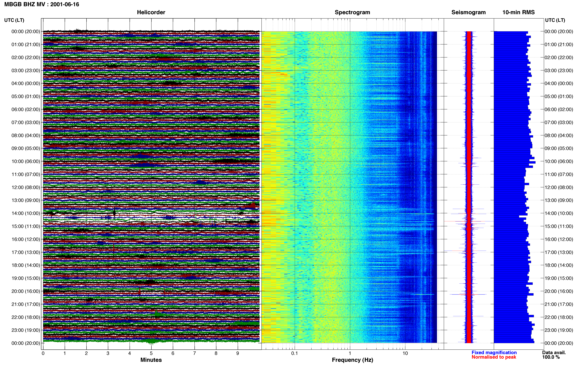This screenshot has height=368, width=588.
Task: Click the left time label '23:00 (19:00)'
Action: (x=26, y=330)
